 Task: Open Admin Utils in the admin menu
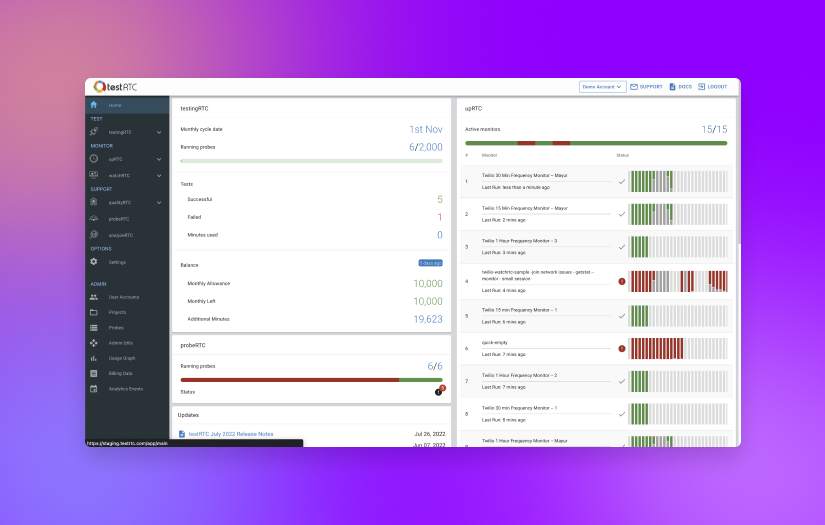point(127,343)
